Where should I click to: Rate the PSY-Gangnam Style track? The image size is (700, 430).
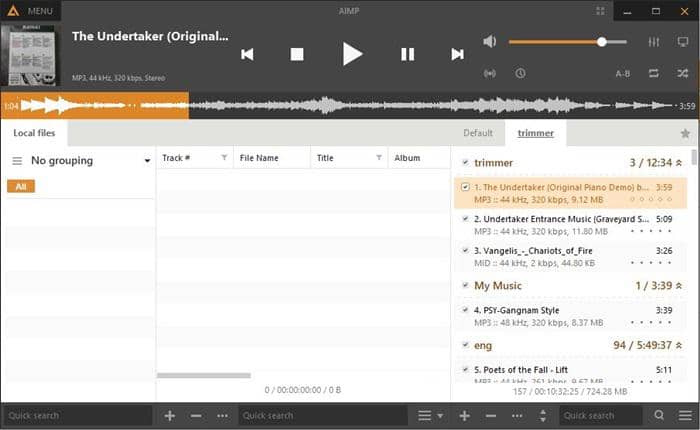650,322
